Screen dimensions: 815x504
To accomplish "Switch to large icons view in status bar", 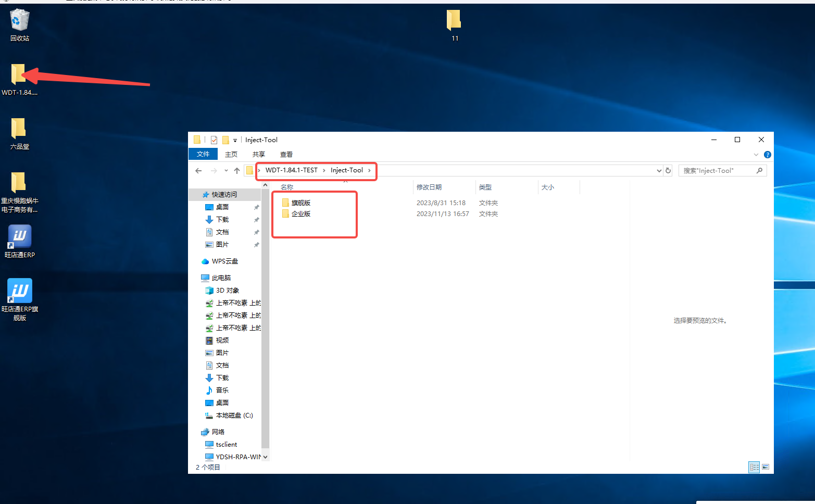I will click(x=766, y=467).
